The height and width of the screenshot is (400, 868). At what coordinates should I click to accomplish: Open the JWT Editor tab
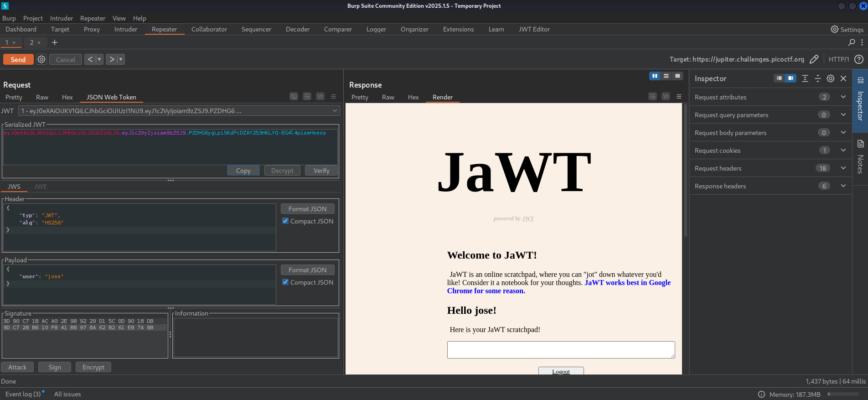(534, 29)
